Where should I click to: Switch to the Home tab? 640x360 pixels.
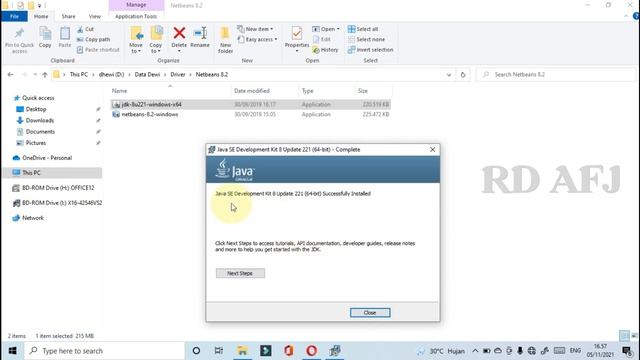[x=41, y=16]
